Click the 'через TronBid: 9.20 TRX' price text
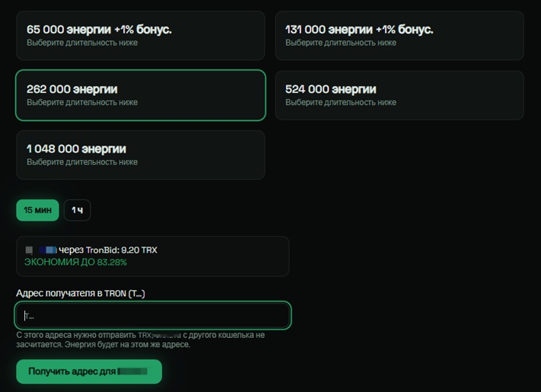 pos(108,250)
